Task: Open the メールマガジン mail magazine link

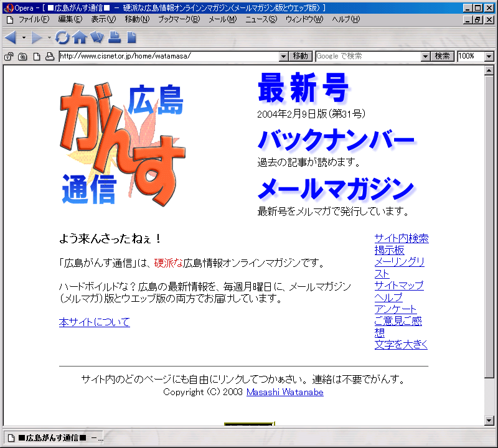Action: pyautogui.click(x=336, y=189)
